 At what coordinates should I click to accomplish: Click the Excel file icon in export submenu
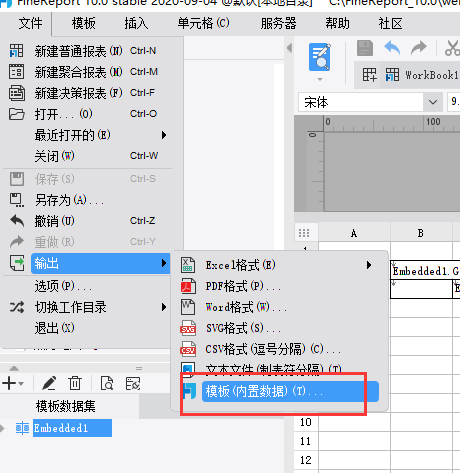[188, 265]
